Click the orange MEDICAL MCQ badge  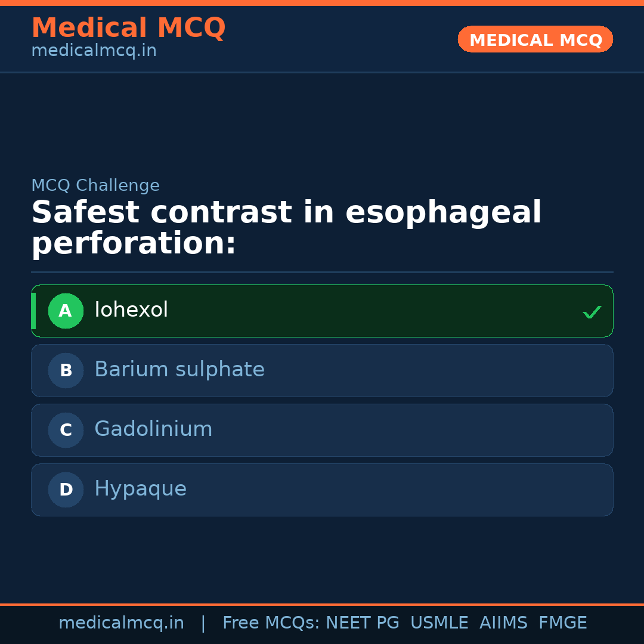[x=535, y=40]
